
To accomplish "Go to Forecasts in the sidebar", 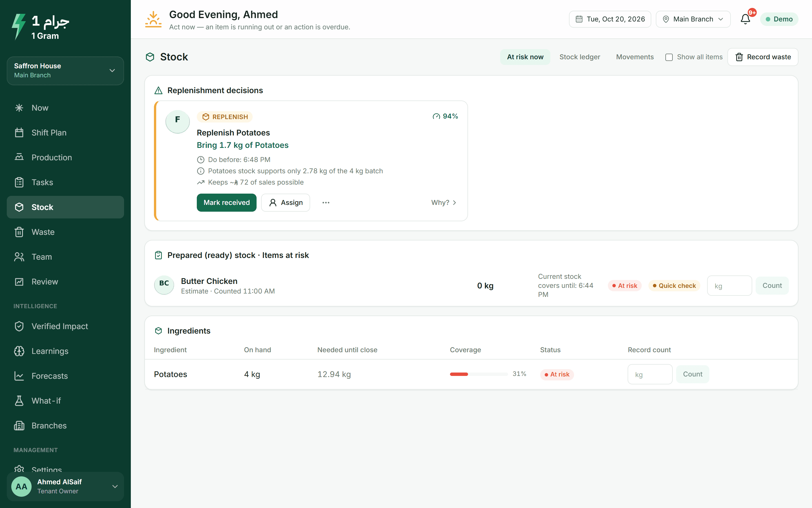I will tap(65, 376).
